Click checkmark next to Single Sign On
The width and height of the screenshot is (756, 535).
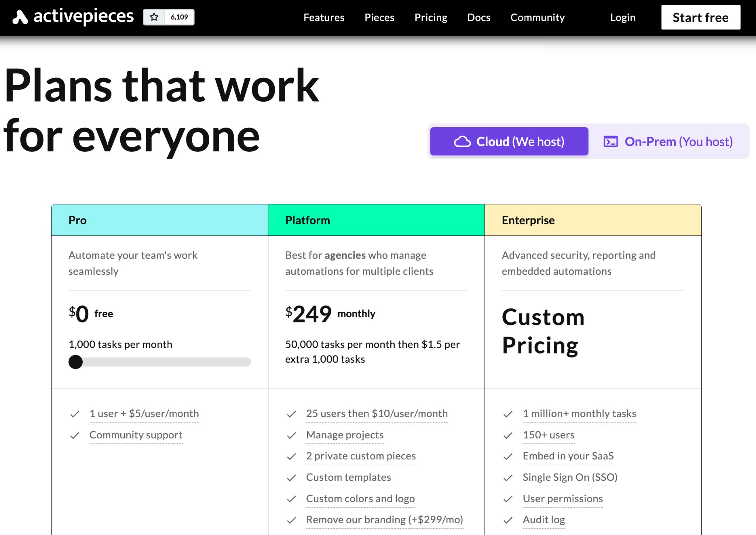[x=508, y=478]
